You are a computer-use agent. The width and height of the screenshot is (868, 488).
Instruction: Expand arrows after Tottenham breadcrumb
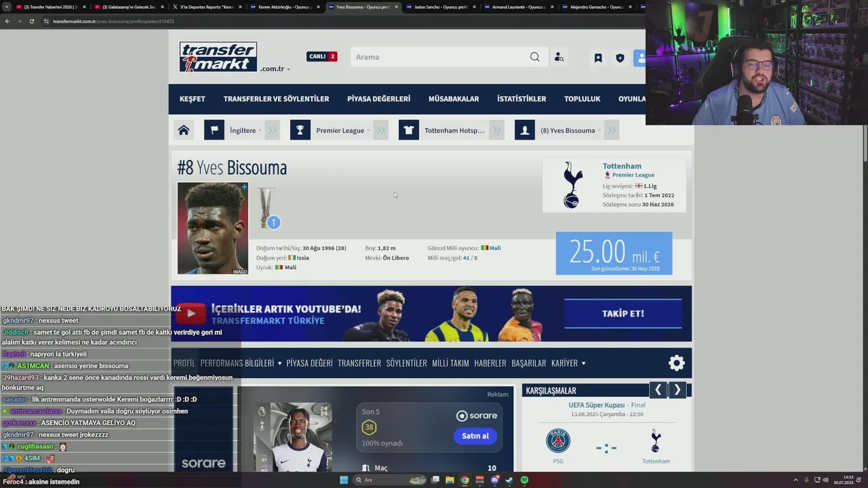(497, 130)
